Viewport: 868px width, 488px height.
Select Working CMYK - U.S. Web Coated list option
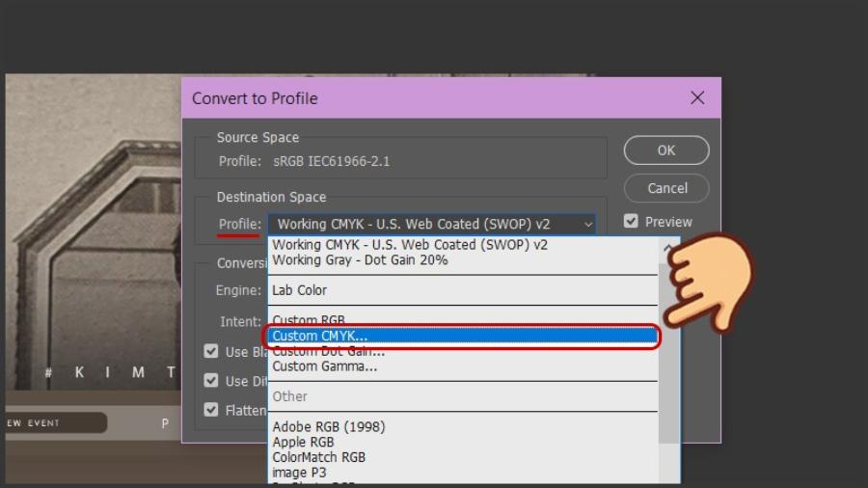[x=410, y=245]
